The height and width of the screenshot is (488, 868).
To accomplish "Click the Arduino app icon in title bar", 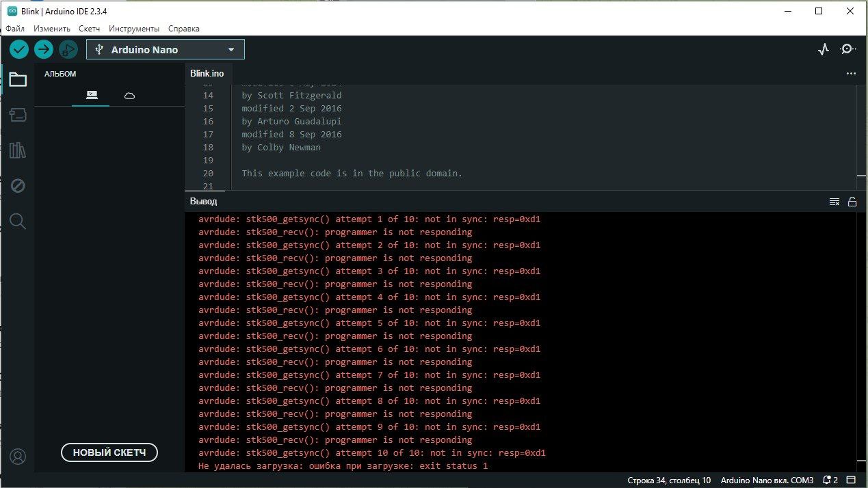I will pyautogui.click(x=12, y=11).
